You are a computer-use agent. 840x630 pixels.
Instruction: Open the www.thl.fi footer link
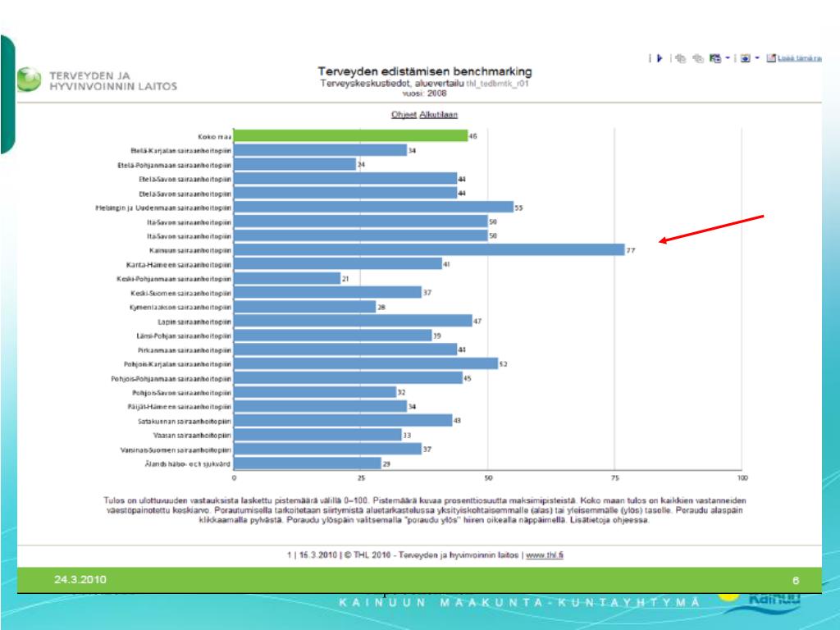point(545,555)
